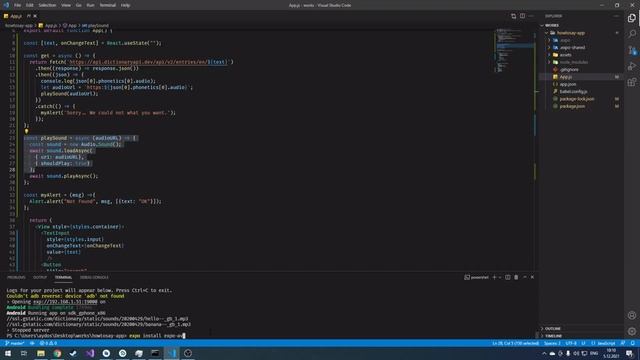Image resolution: width=640 pixels, height=360 pixels.
Task: Click the Spaces: 2 indentation setting
Action: point(552,343)
